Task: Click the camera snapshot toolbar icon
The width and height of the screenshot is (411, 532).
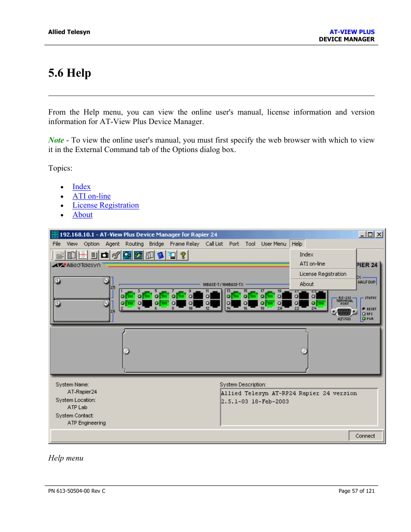Action: [x=105, y=255]
